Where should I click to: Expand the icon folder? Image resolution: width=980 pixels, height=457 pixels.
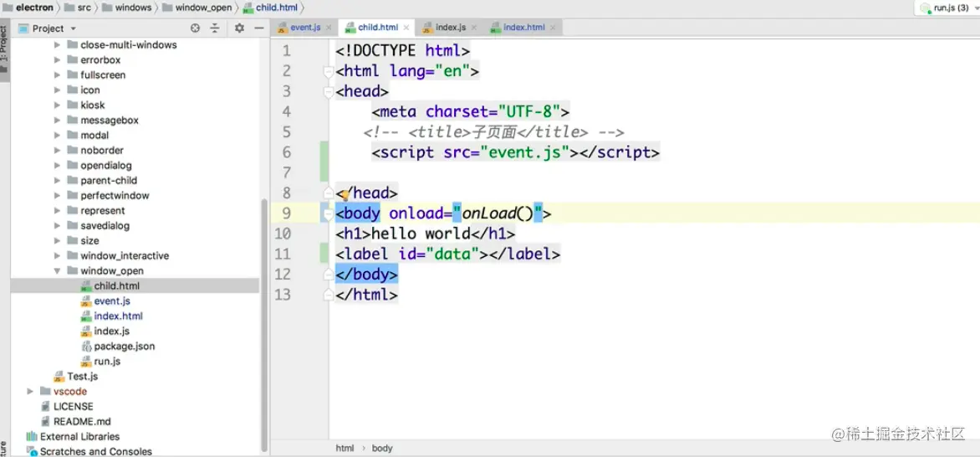coord(57,90)
